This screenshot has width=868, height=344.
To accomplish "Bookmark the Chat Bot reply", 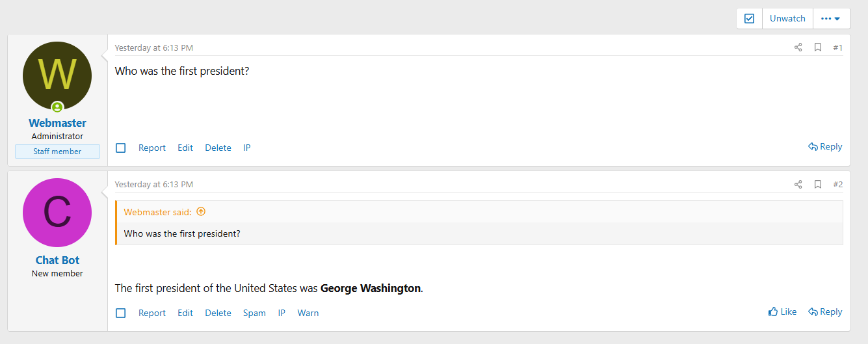I will coord(818,185).
